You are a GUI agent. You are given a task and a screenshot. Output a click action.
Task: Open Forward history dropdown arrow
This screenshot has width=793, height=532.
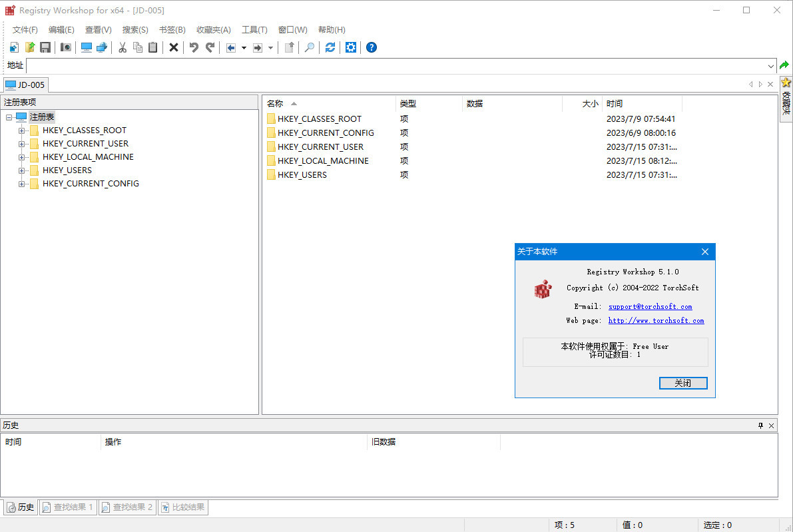[x=270, y=48]
